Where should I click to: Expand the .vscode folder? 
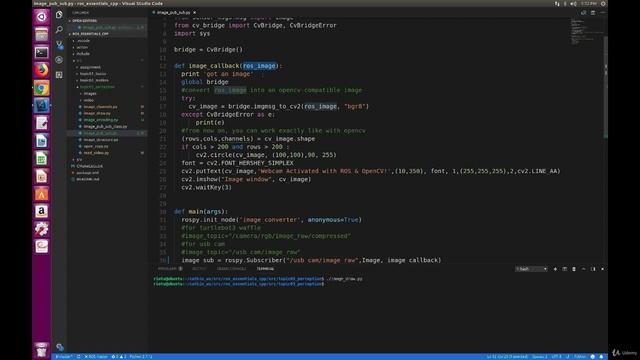tap(83, 41)
